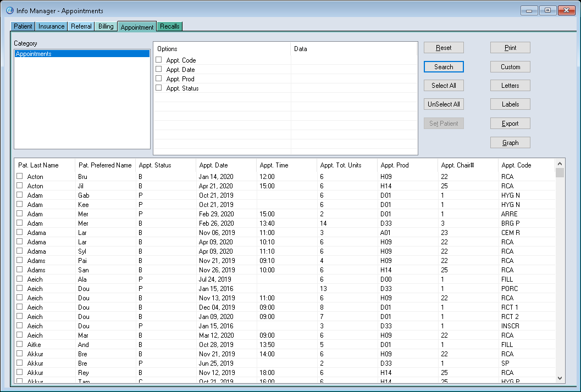Click the Info Manager title bar icon
This screenshot has height=392, width=581.
(x=9, y=10)
